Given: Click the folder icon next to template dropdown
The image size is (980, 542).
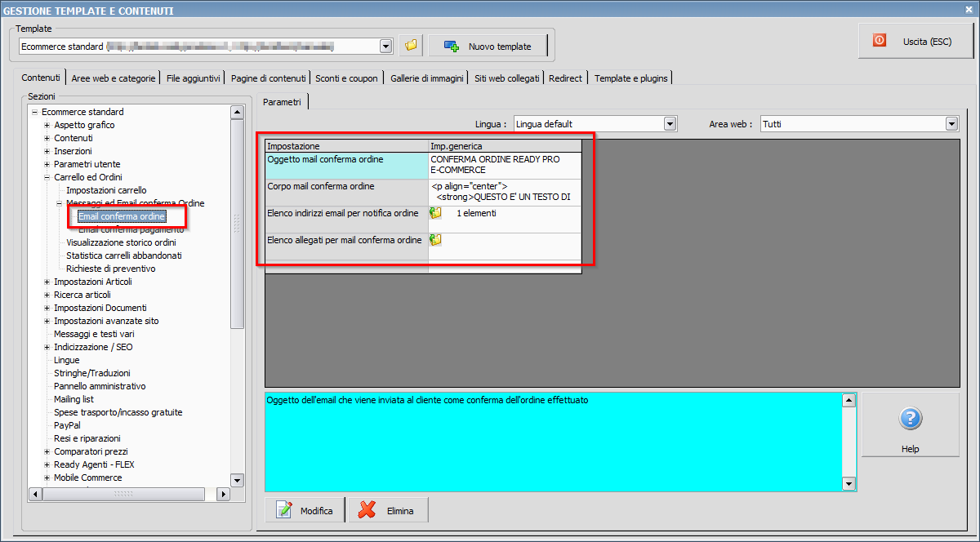Looking at the screenshot, I should (x=411, y=46).
